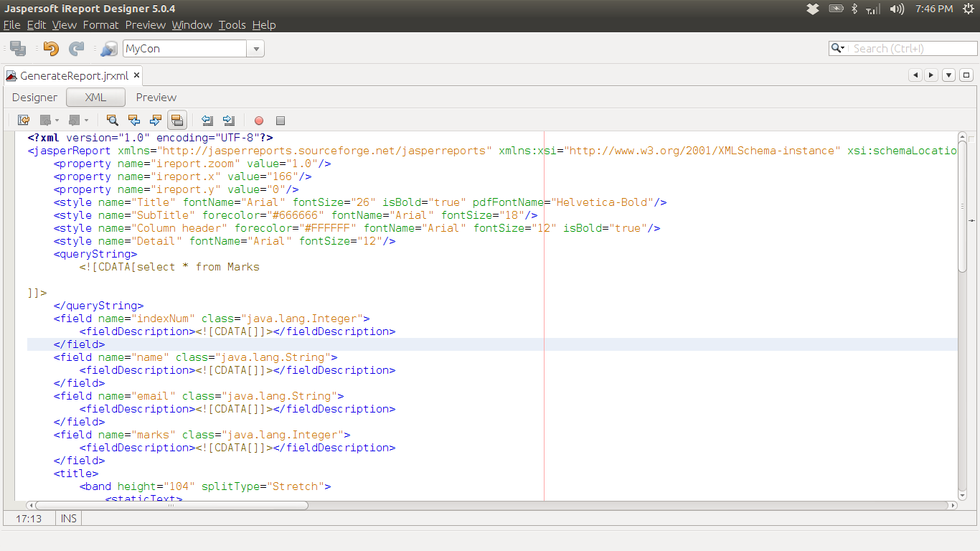Image resolution: width=980 pixels, height=551 pixels.
Task: Open the Dropbox tray indicator
Action: pyautogui.click(x=813, y=9)
